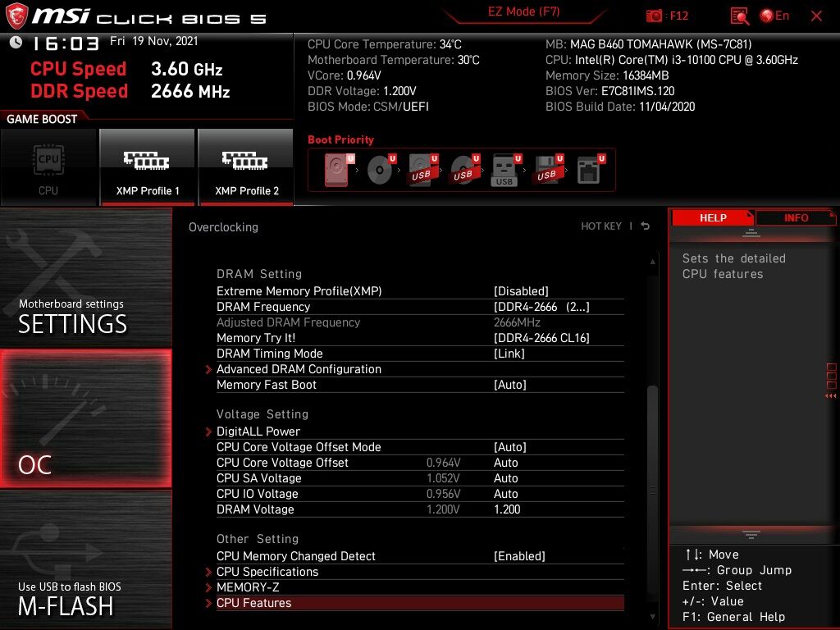Screen dimensions: 840x630
Task: Toggle CPU Memory Changed Detect Enabled value
Action: 519,556
